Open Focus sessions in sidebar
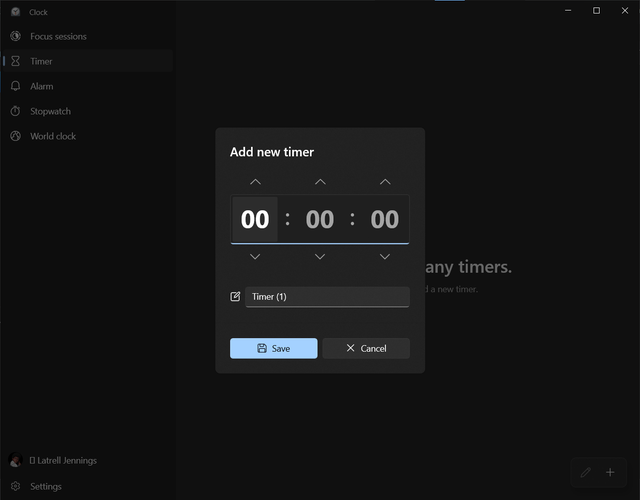Screen dimensions: 640x500 click(87, 36)
